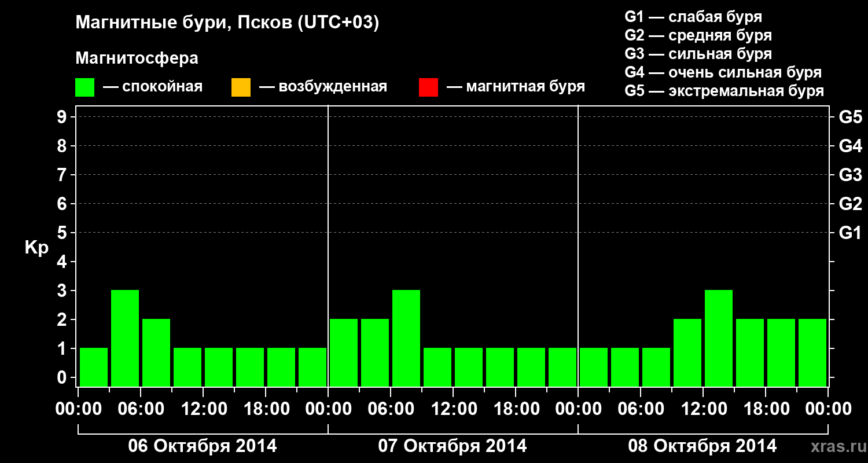Image resolution: width=868 pixels, height=463 pixels.
Task: Click the green 'спокойная' legend swatch
Action: coord(85,87)
